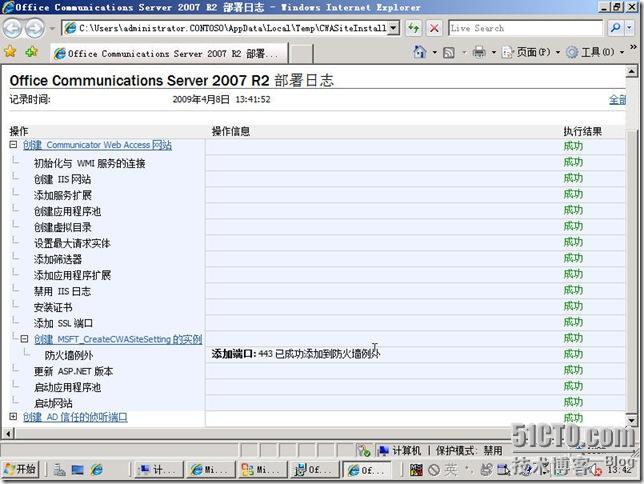Click the active Of... Internet Explorer taskbar button
644x484 pixels.
(x=366, y=469)
